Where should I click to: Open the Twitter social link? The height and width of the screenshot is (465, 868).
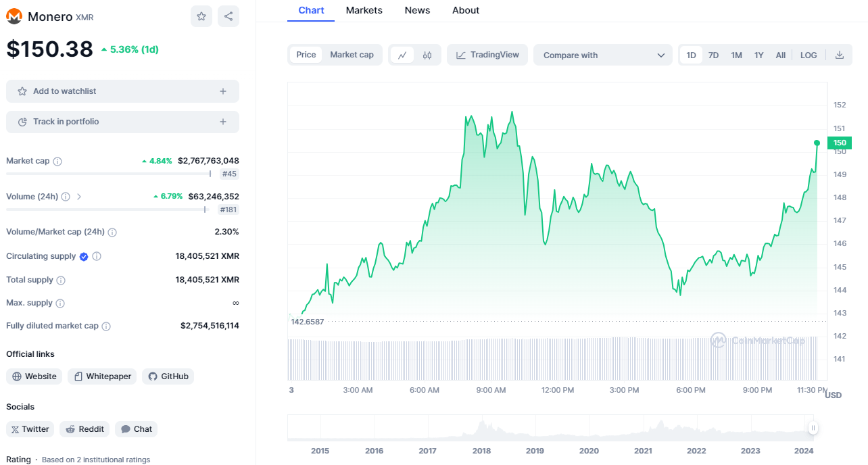tap(30, 429)
